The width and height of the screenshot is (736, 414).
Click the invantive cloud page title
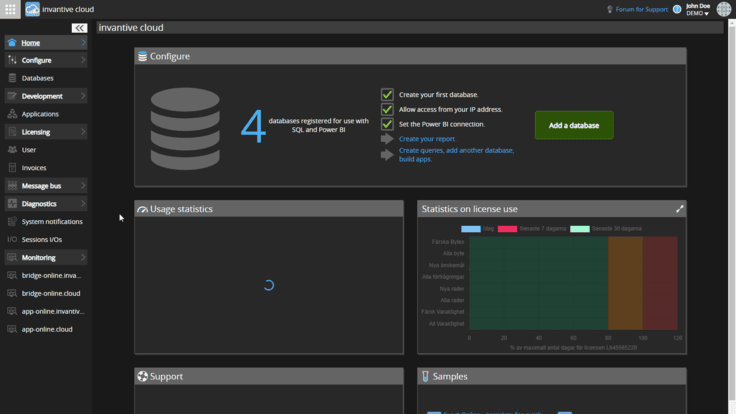[131, 28]
